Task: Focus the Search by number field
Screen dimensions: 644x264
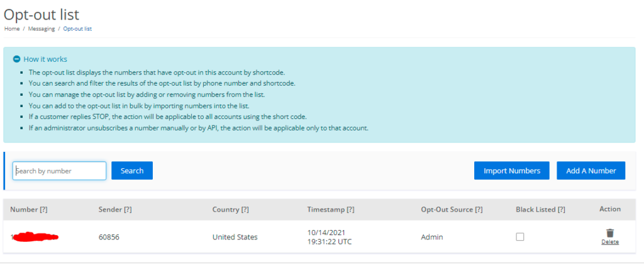Action: click(59, 171)
